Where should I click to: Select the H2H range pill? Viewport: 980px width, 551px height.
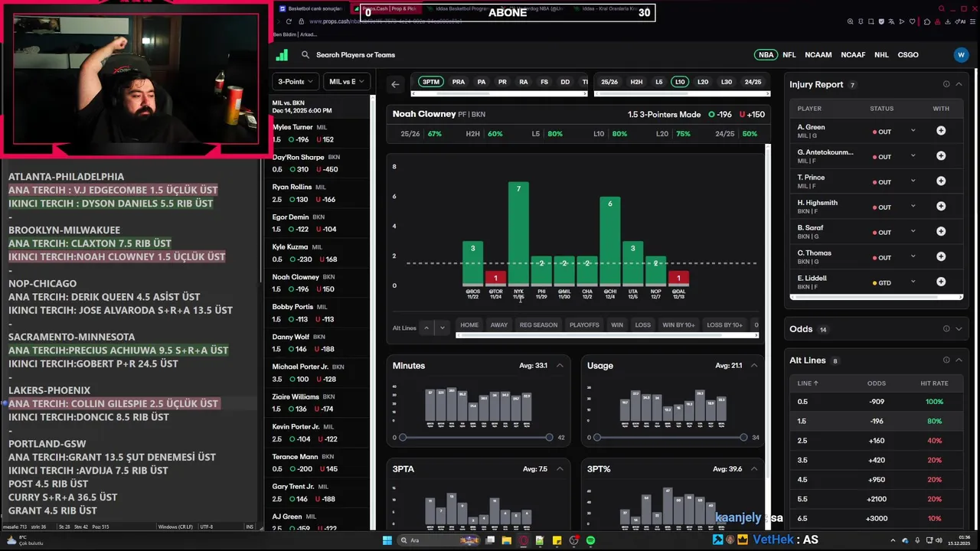click(x=636, y=82)
